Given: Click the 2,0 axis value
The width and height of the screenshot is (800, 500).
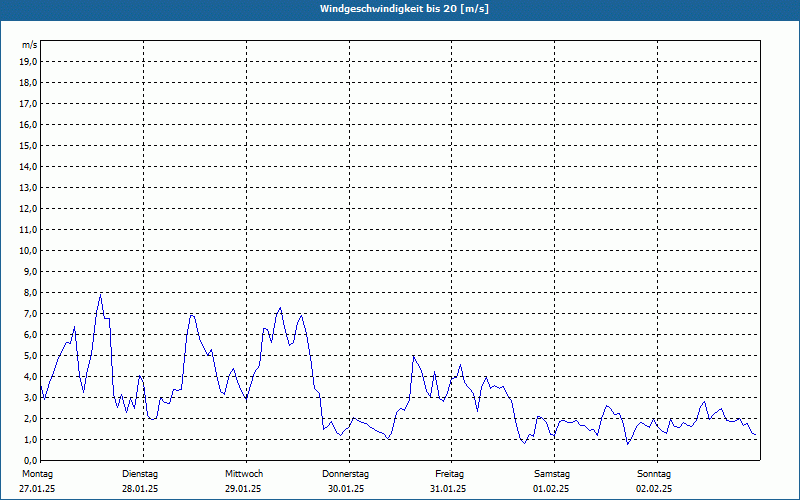Looking at the screenshot, I should [30, 418].
